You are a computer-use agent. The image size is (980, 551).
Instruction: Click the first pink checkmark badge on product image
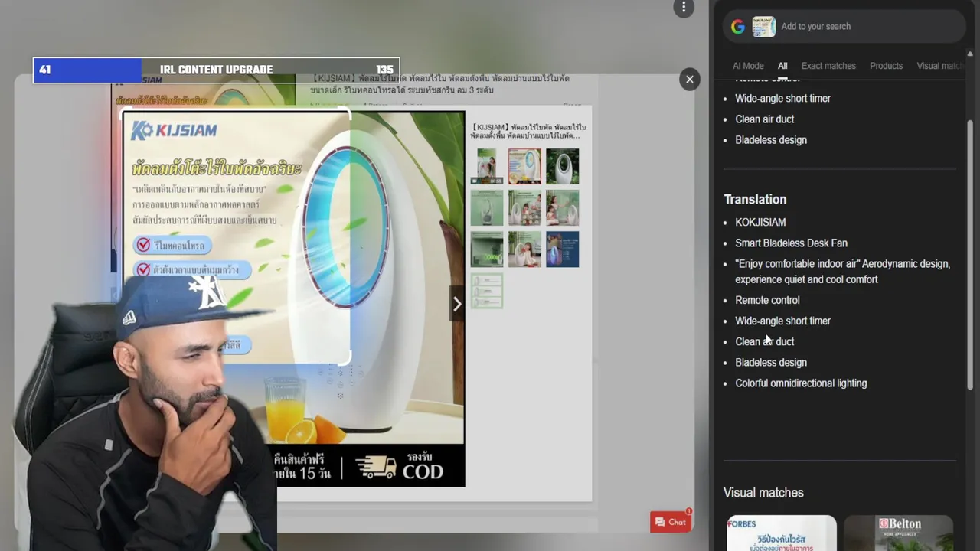click(x=142, y=245)
